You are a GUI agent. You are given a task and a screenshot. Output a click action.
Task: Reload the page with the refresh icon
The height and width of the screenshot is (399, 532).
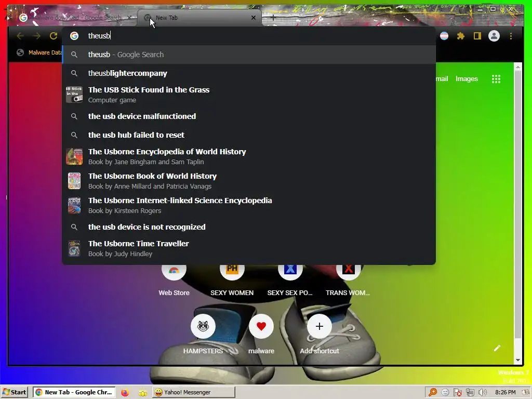point(54,36)
